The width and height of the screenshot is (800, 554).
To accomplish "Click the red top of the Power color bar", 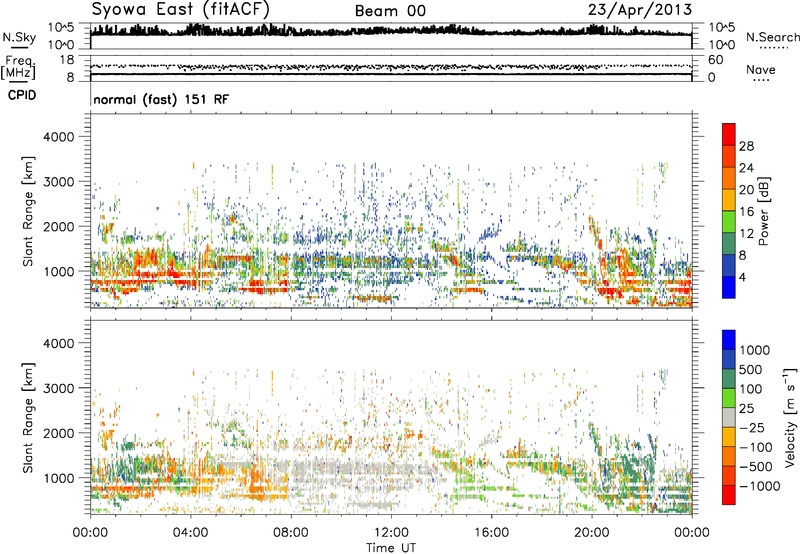I will (729, 132).
